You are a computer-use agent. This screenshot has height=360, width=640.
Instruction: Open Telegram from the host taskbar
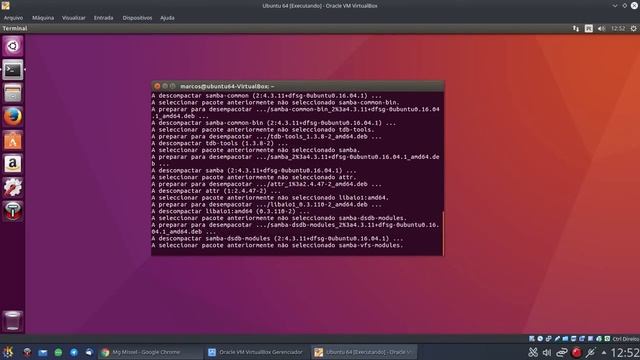coord(74,352)
